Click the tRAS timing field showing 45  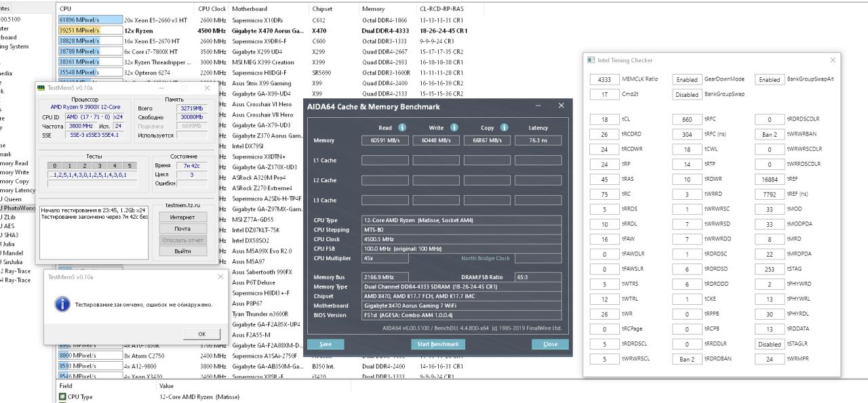coord(604,179)
